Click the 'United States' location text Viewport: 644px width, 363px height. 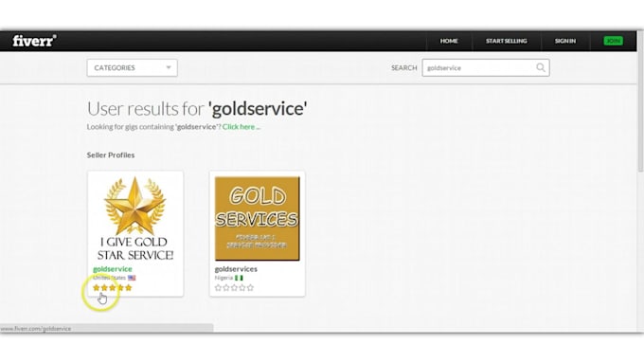click(109, 278)
